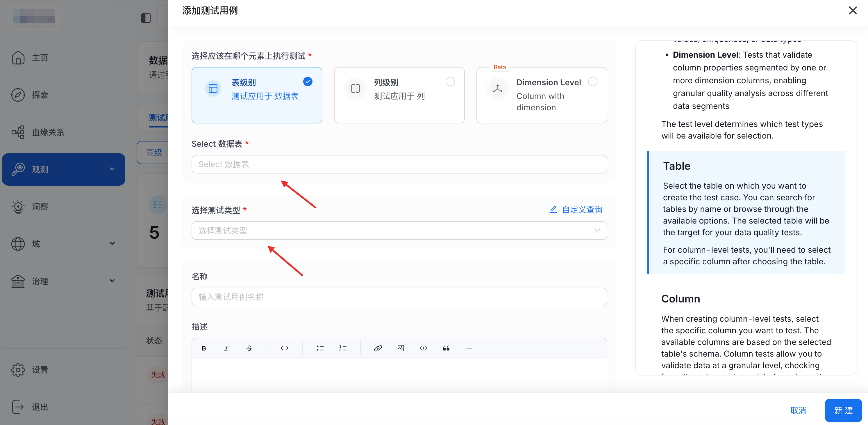
Task: Choose the 列级别 radio option
Action: (x=450, y=82)
